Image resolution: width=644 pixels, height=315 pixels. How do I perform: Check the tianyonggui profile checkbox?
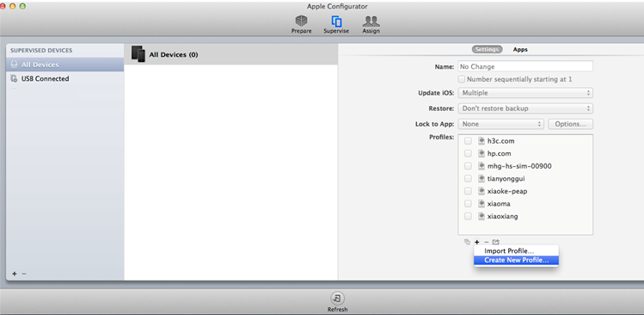(x=468, y=178)
